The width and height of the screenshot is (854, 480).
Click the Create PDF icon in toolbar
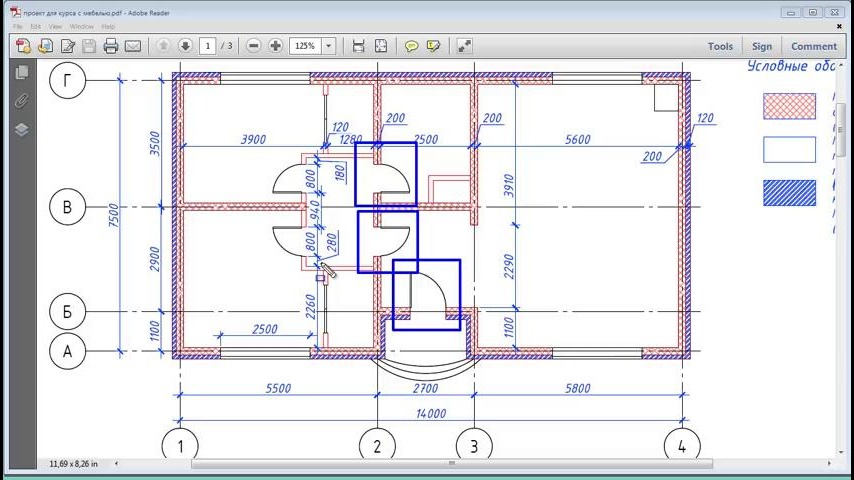tap(24, 46)
